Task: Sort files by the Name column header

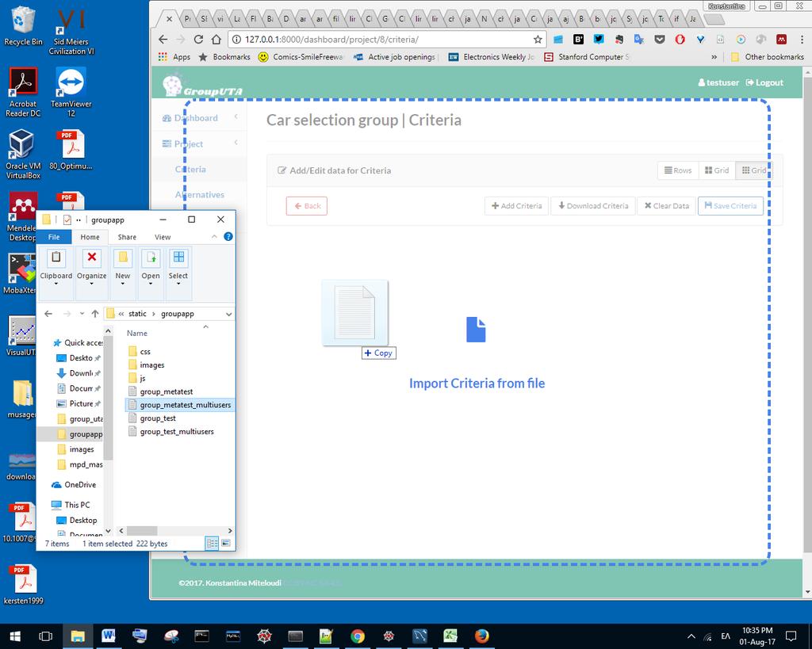Action: click(137, 334)
